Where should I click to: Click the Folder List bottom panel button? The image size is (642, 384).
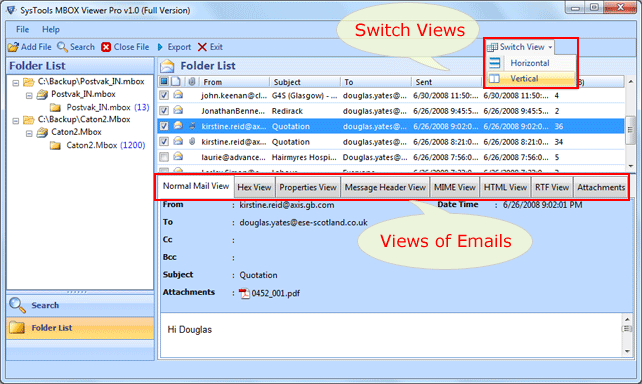click(x=80, y=328)
